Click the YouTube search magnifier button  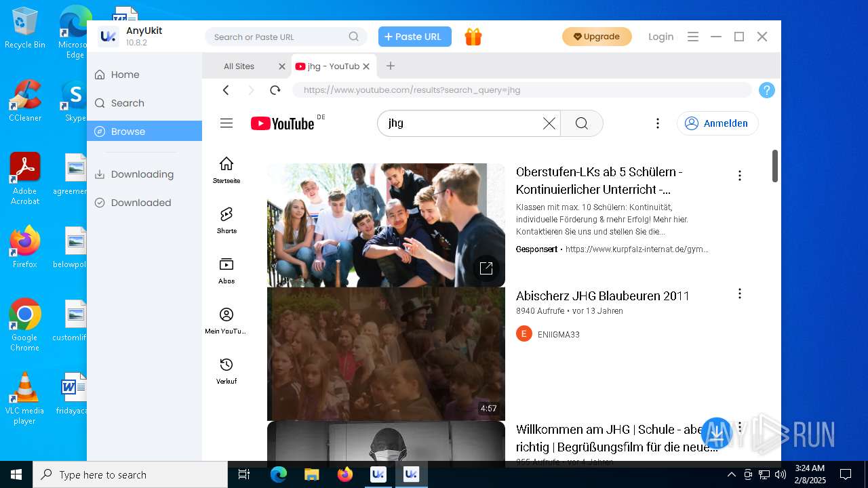tap(582, 123)
